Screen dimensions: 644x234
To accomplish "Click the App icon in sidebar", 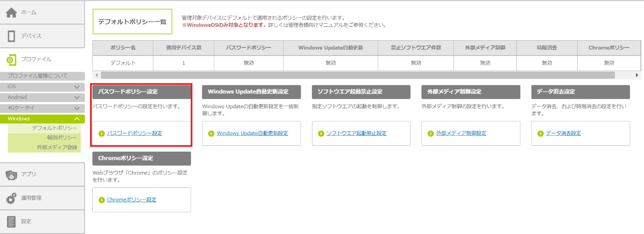I will [x=11, y=174].
